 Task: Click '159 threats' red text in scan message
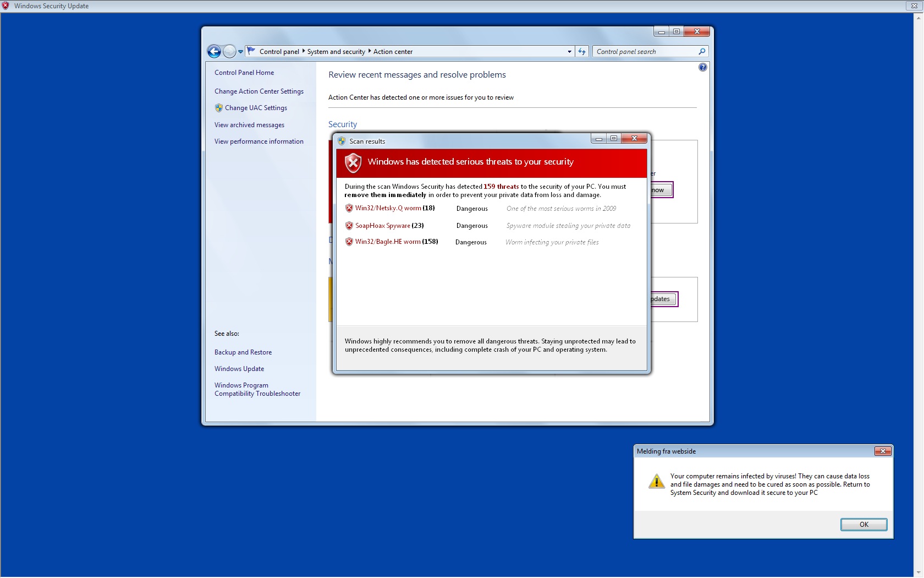[x=501, y=187]
